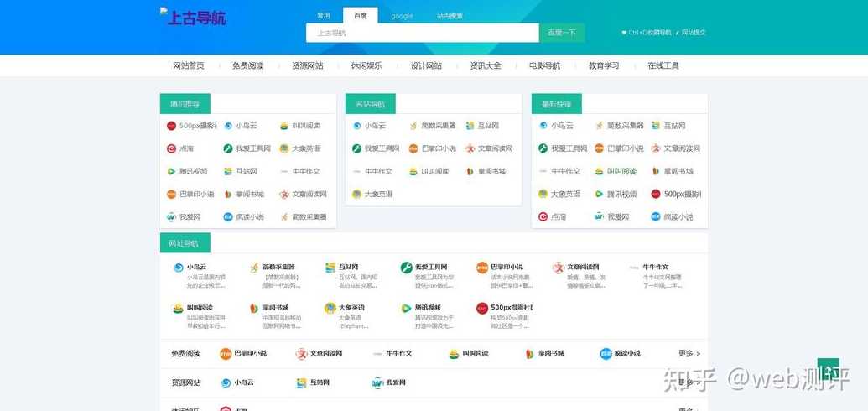Click the 百度一下 search button
The width and height of the screenshot is (868, 411).
(x=562, y=33)
